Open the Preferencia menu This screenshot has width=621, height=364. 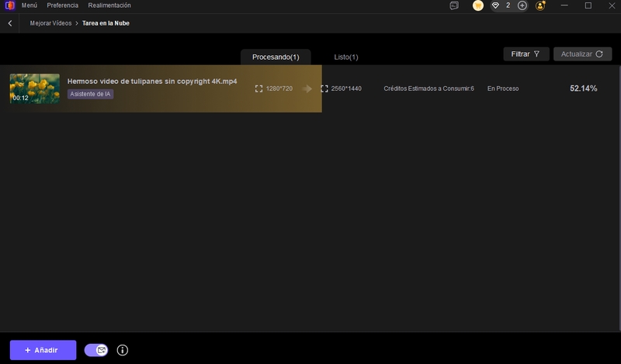62,5
